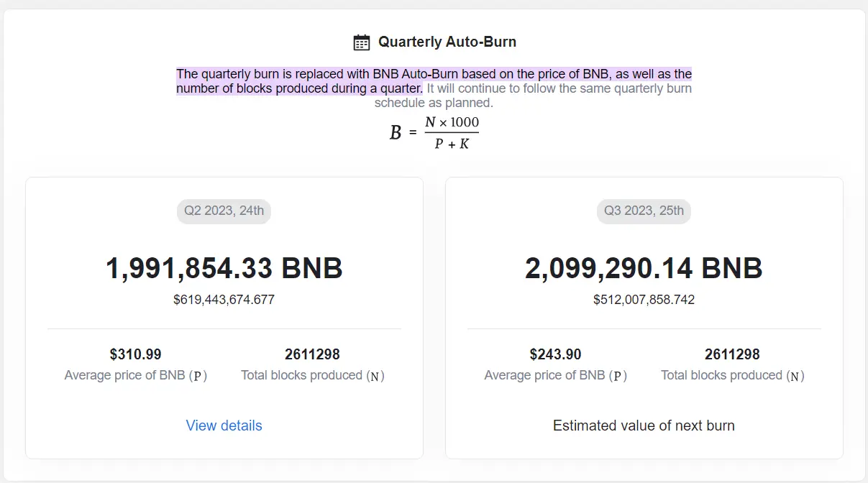
Task: Click the 2,099,290.14 BNB amount
Action: click(644, 269)
